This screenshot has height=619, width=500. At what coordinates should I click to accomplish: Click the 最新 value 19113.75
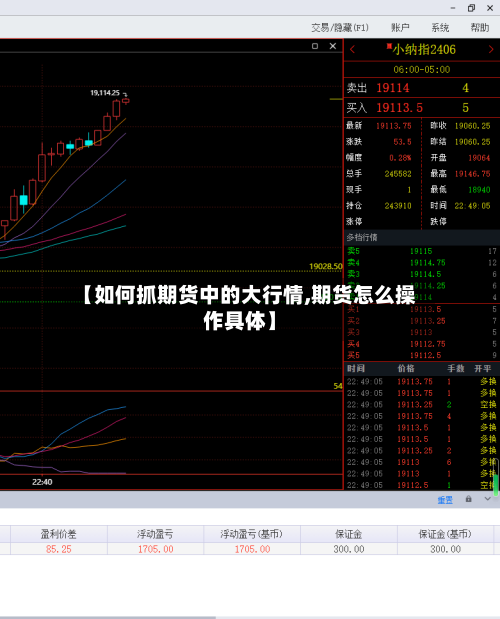coord(393,126)
